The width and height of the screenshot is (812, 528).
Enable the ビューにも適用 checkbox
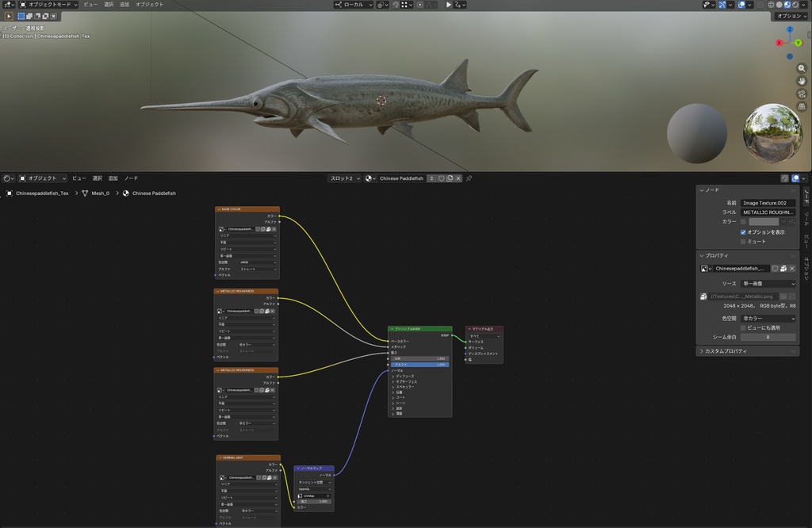tap(743, 327)
